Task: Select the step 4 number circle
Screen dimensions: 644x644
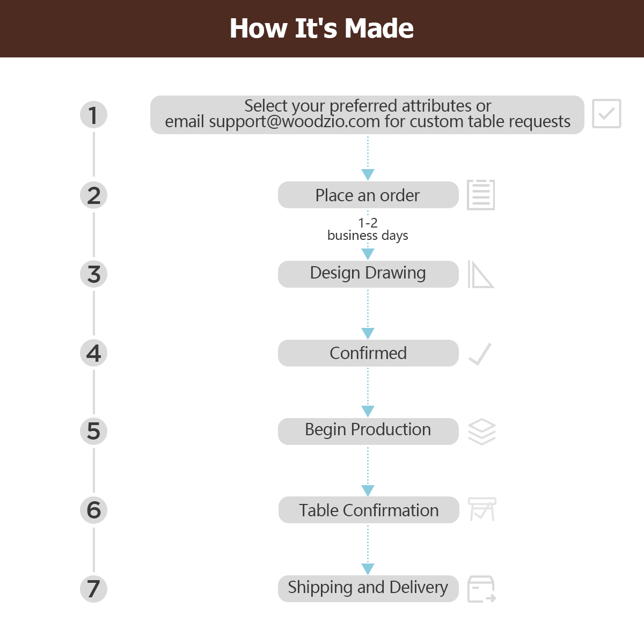Action: pos(94,353)
